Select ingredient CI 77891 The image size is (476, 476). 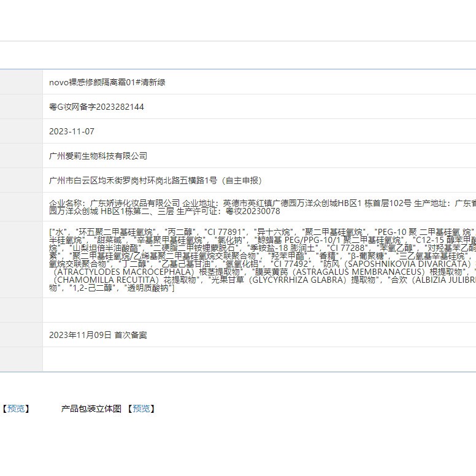tap(225, 232)
